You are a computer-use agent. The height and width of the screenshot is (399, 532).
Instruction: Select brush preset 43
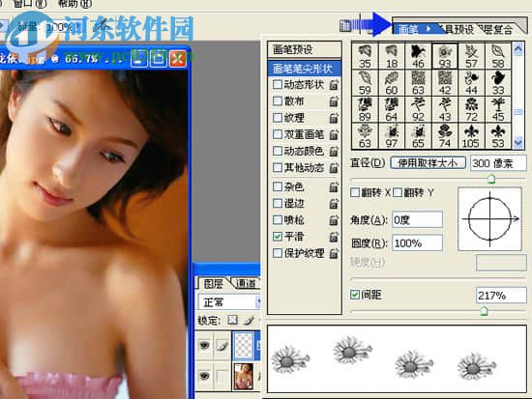pyautogui.click(x=445, y=109)
